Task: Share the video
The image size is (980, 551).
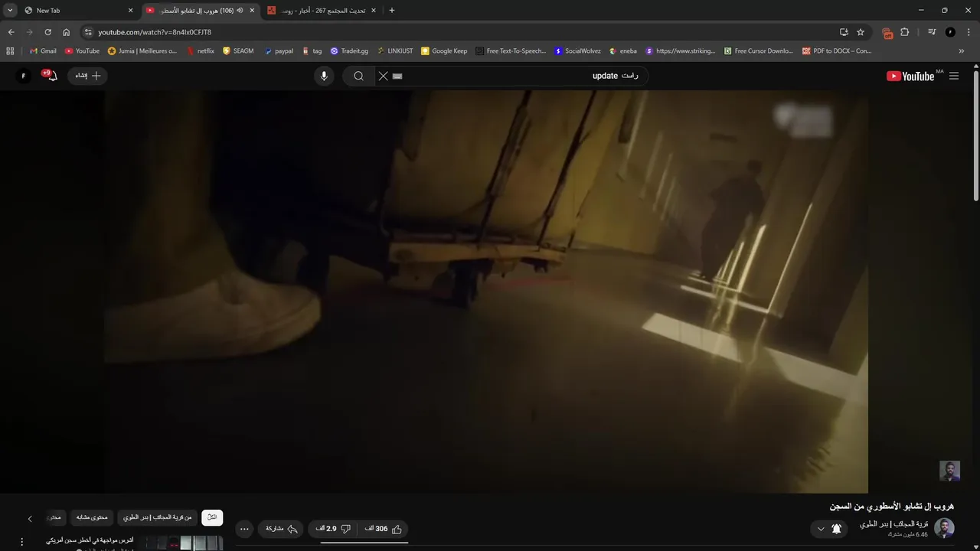Action: pos(281,529)
